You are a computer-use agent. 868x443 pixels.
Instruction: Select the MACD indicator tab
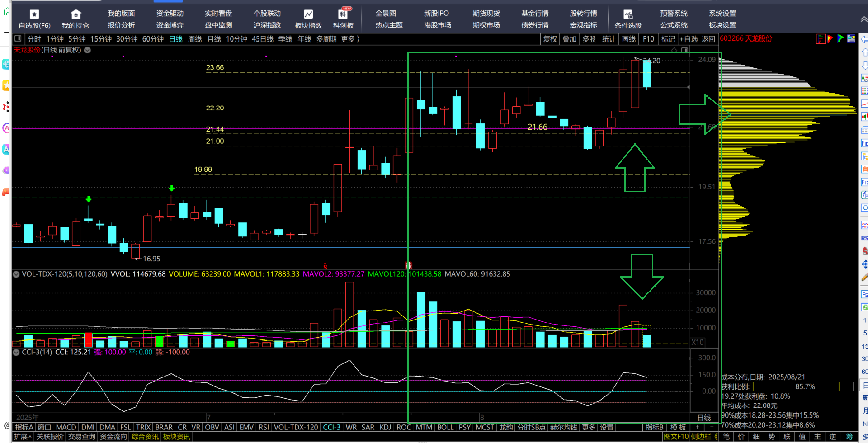(x=66, y=427)
